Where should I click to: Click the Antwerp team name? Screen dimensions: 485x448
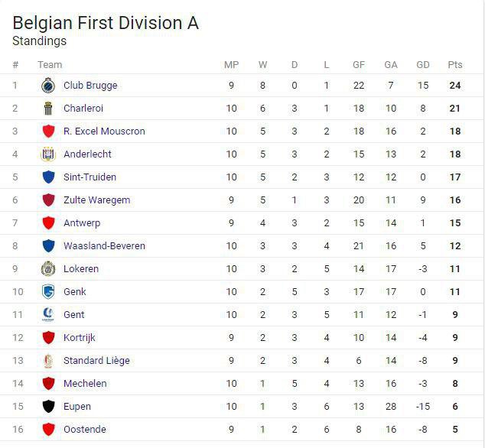point(82,223)
